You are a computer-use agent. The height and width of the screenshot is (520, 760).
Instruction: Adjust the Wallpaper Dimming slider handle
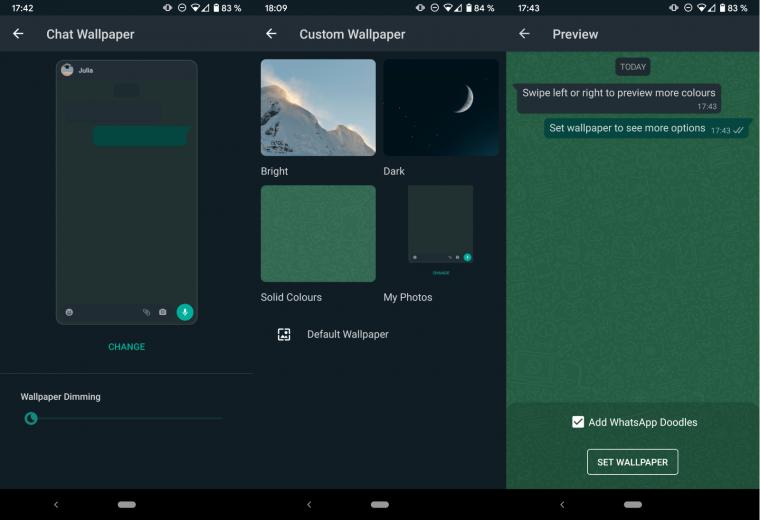tap(31, 418)
